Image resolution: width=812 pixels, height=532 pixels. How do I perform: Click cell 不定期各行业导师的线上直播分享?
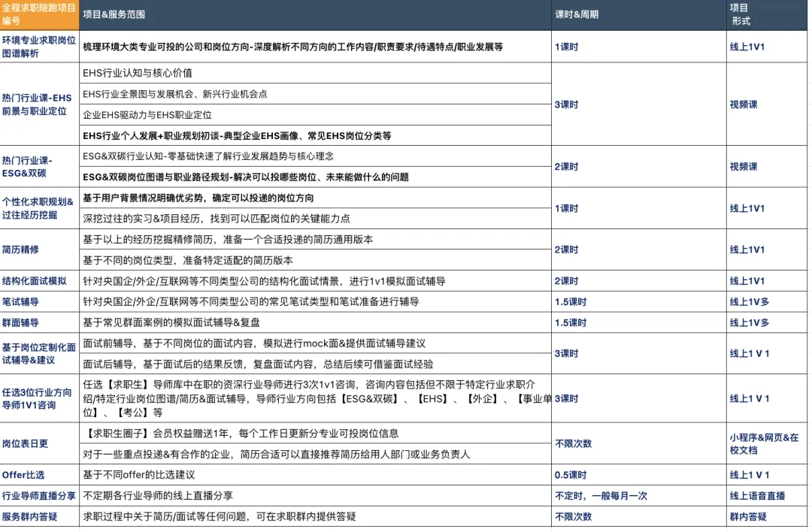pos(315,495)
